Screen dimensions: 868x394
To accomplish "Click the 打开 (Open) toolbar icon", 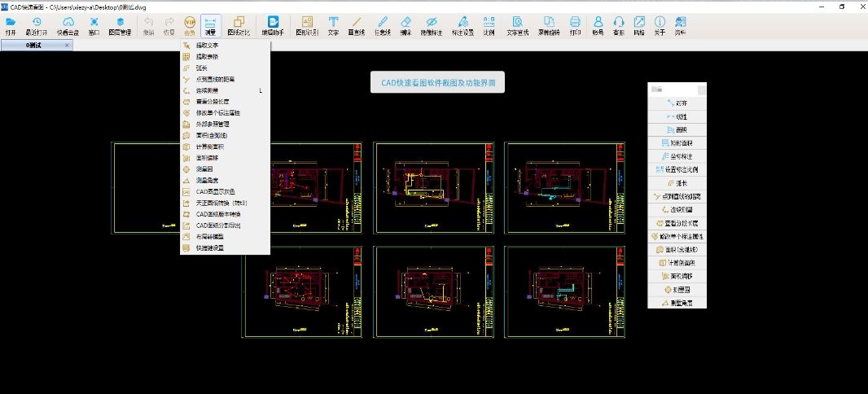I will pos(11,26).
